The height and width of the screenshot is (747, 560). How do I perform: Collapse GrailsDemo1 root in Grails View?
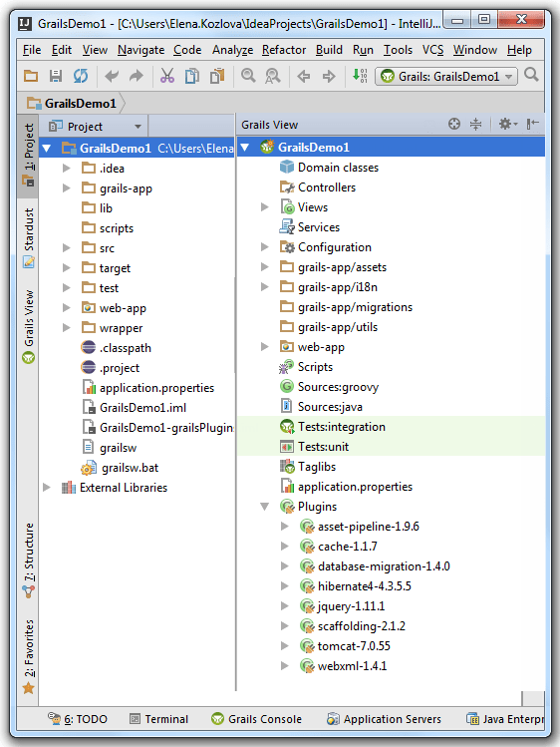point(245,148)
